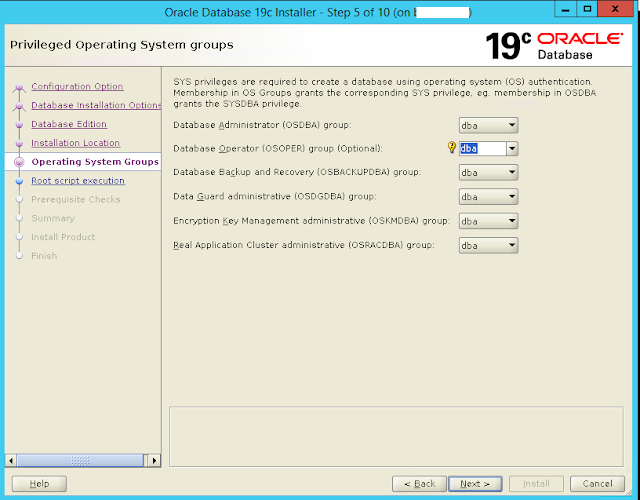The image size is (640, 500).
Task: Click the empty message area at bottom
Action: point(396,436)
